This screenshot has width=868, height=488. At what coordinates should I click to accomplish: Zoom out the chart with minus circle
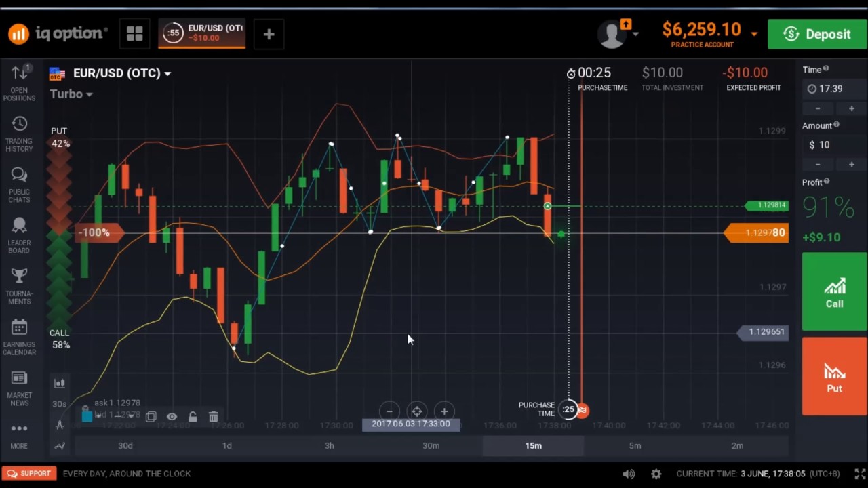(x=389, y=411)
